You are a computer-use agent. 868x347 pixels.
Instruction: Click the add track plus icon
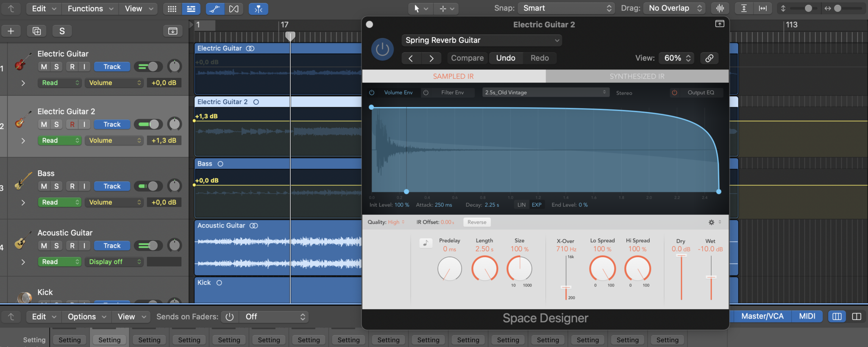11,31
